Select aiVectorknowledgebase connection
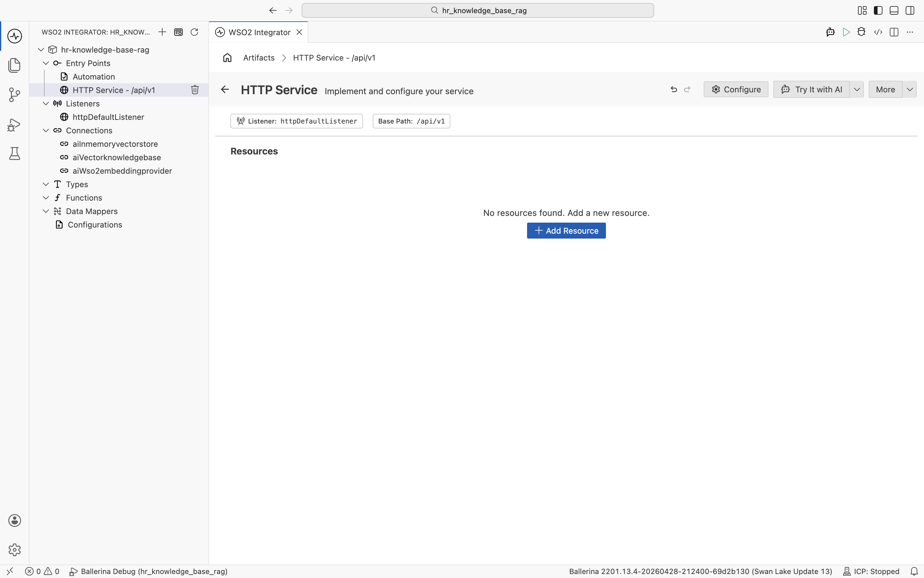Image resolution: width=924 pixels, height=578 pixels. [x=119, y=157]
